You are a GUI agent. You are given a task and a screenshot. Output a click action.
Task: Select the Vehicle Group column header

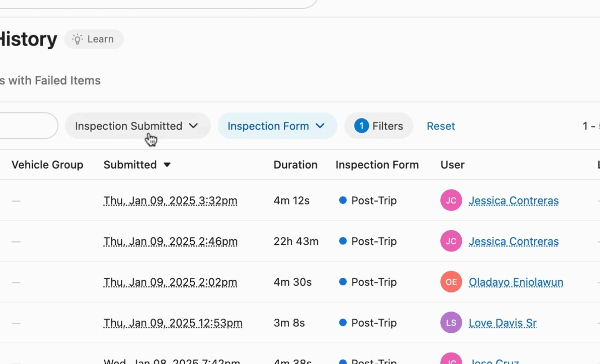[47, 165]
